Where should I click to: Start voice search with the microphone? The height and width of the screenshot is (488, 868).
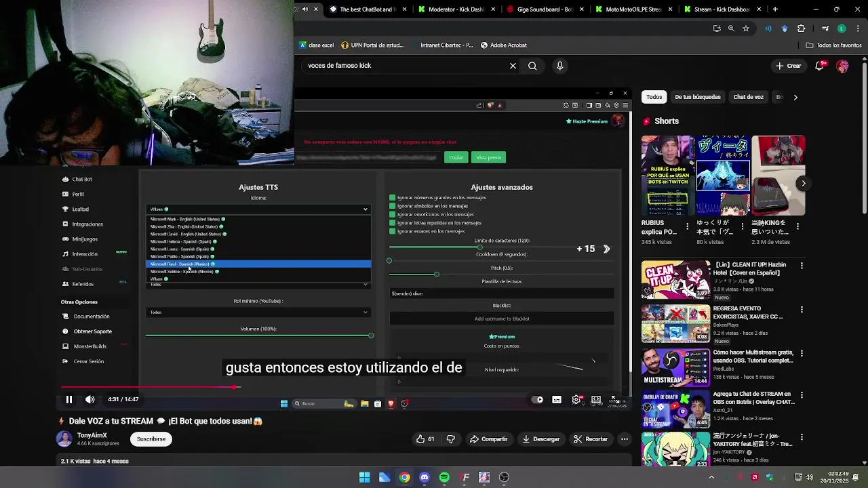click(x=559, y=66)
